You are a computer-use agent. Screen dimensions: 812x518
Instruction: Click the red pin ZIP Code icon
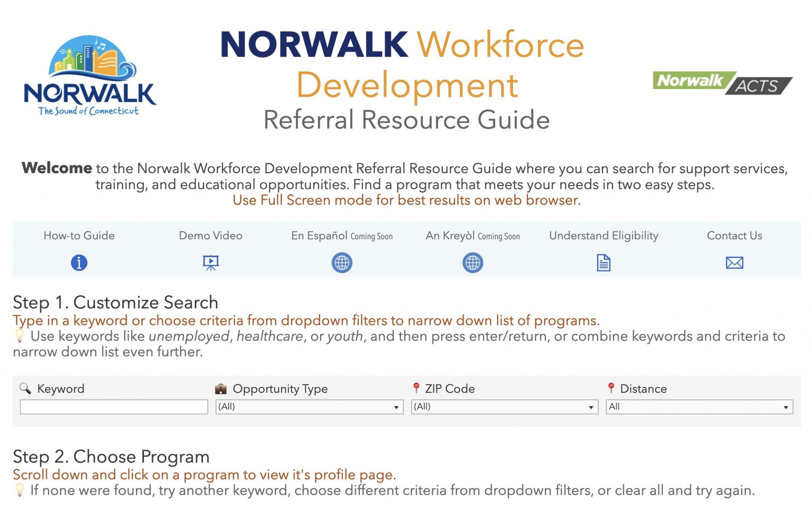click(417, 389)
